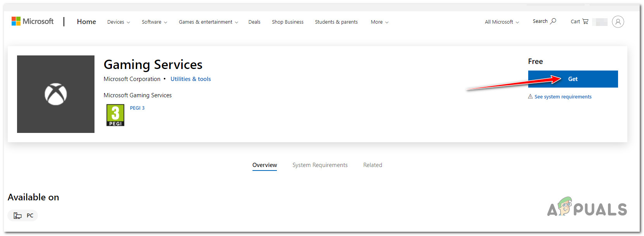The image size is (644, 236).
Task: Click the Free price label
Action: point(535,61)
